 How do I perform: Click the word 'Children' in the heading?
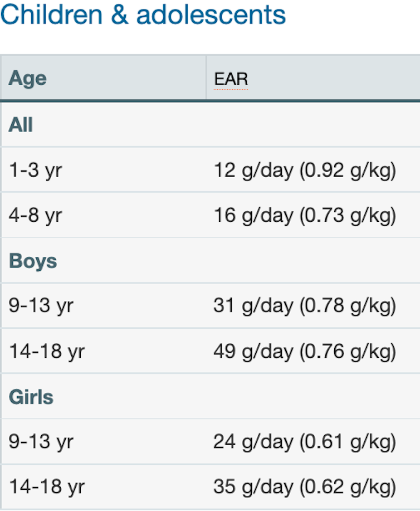(51, 16)
